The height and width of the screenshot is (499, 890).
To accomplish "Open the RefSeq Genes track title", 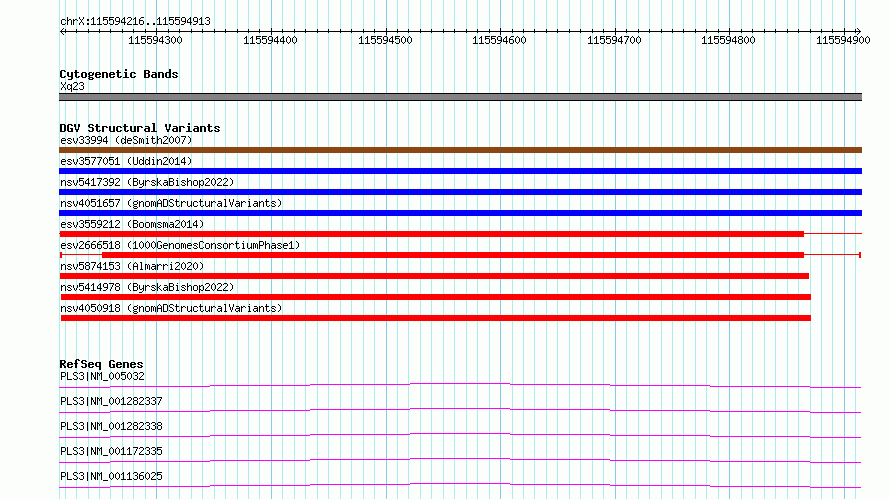I will [x=101, y=364].
